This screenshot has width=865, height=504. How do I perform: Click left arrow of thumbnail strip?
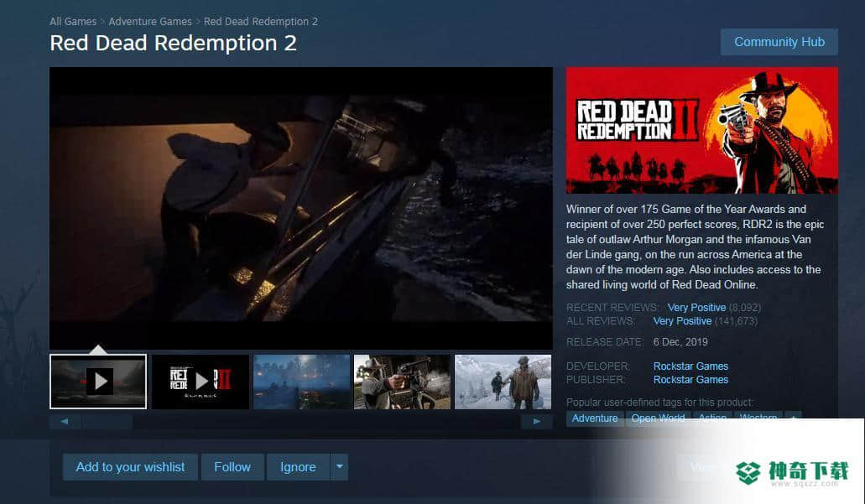click(x=65, y=421)
